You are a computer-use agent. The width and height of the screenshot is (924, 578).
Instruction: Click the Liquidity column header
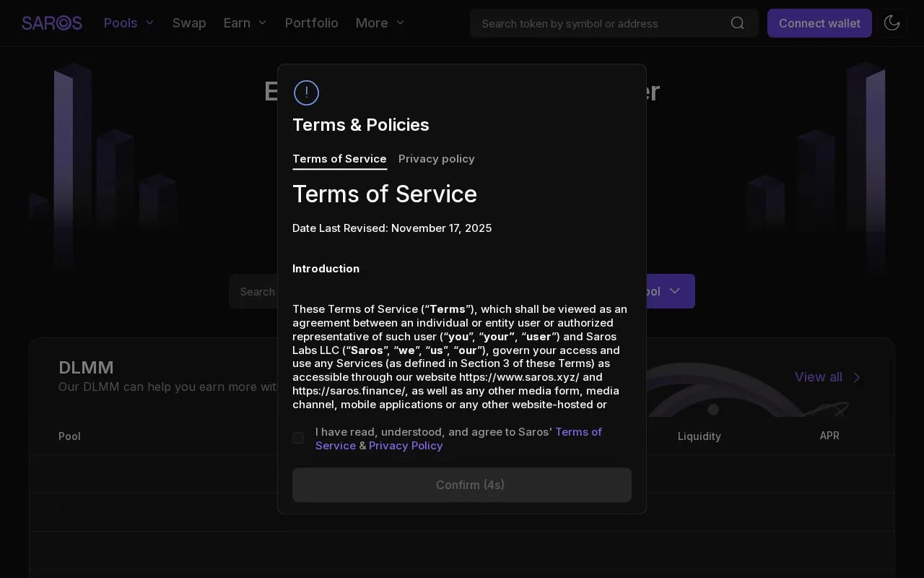pos(699,436)
